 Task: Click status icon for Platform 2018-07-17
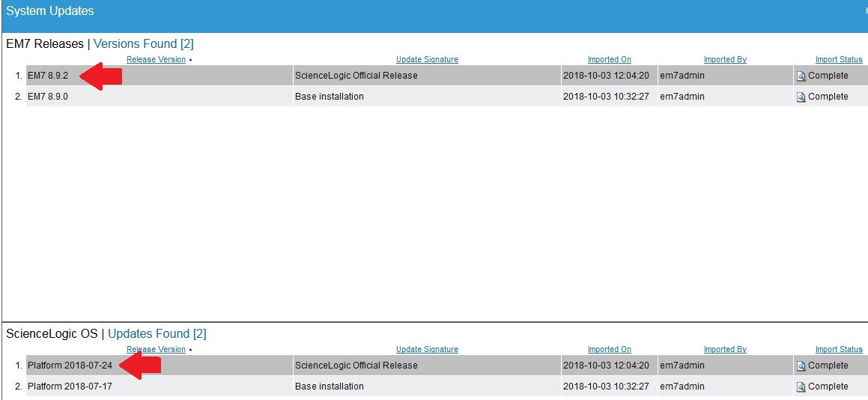coord(801,387)
